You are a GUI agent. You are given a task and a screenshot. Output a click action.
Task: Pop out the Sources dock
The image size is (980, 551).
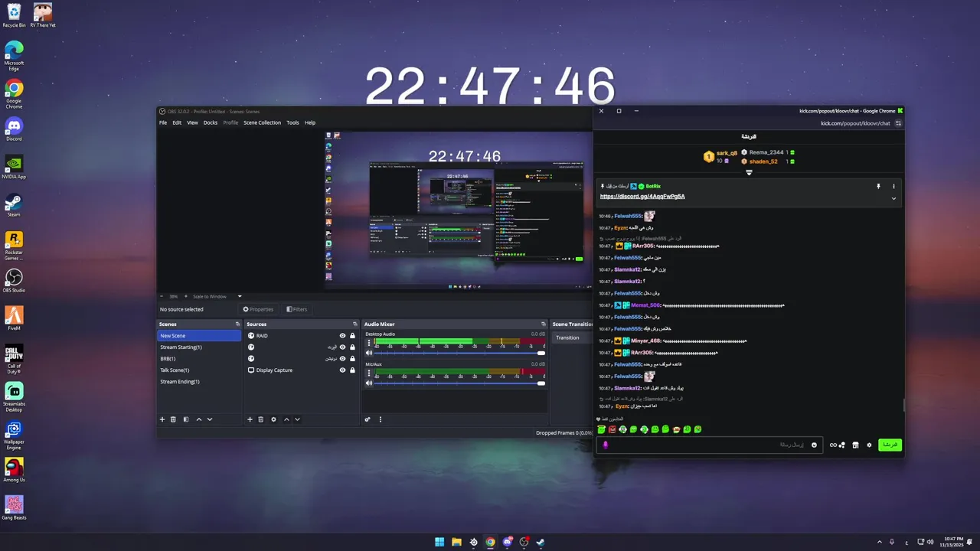click(354, 324)
